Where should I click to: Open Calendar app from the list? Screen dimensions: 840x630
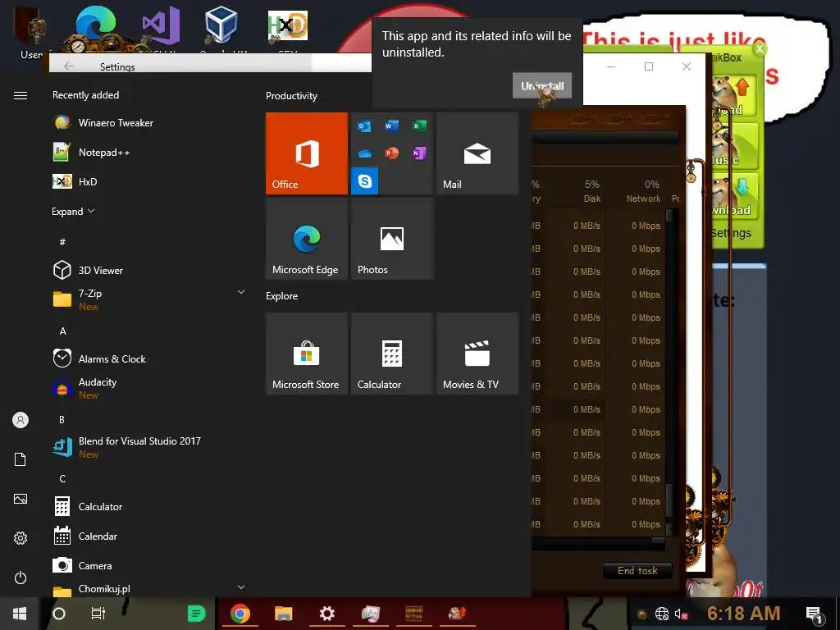click(x=149, y=536)
